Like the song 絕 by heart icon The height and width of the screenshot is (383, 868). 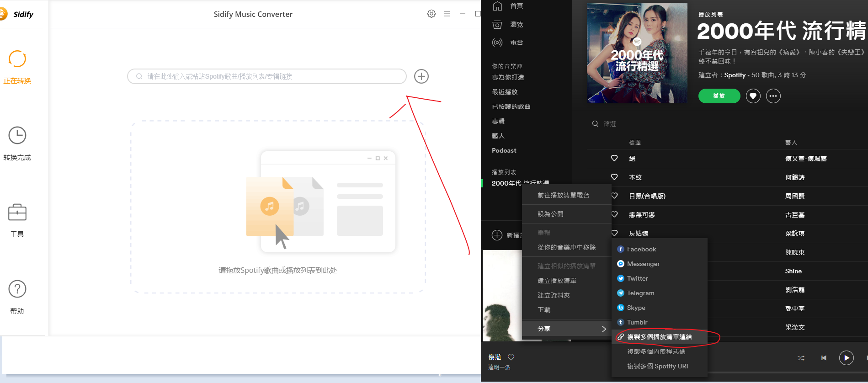614,158
